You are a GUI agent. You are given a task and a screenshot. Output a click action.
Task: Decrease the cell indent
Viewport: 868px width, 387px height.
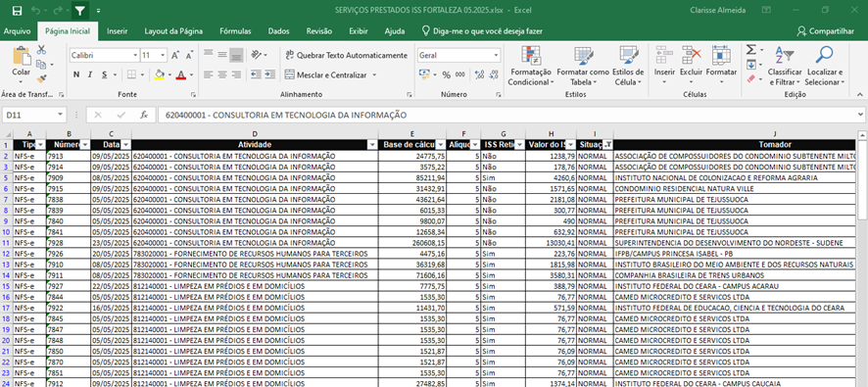pyautogui.click(x=256, y=74)
